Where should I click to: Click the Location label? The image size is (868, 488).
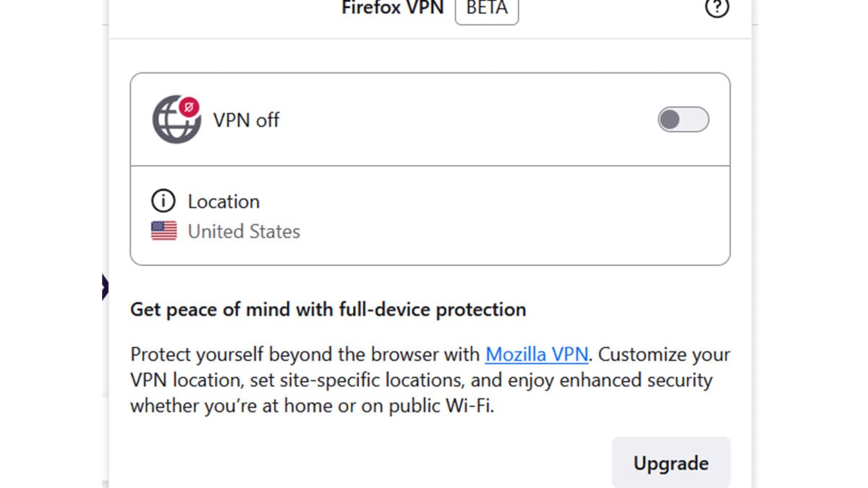click(224, 201)
